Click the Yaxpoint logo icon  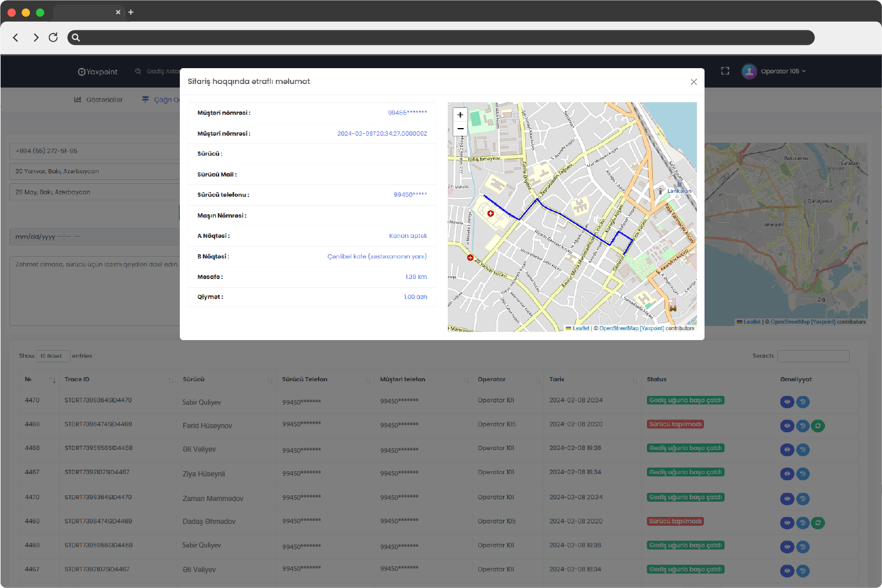click(x=82, y=71)
